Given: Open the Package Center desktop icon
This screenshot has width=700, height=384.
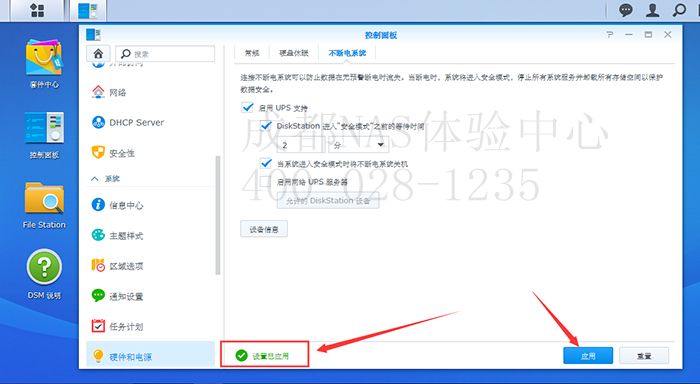Looking at the screenshot, I should pos(44,63).
